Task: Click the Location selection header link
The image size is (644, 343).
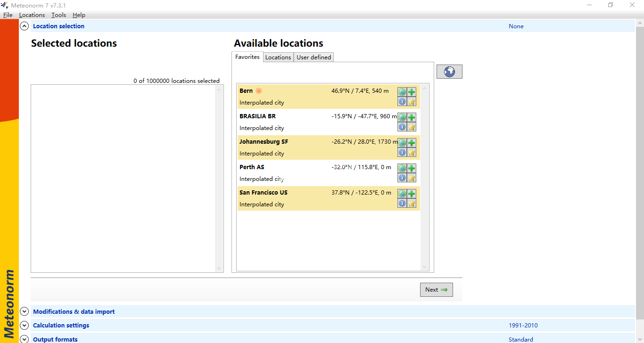Action: (59, 26)
